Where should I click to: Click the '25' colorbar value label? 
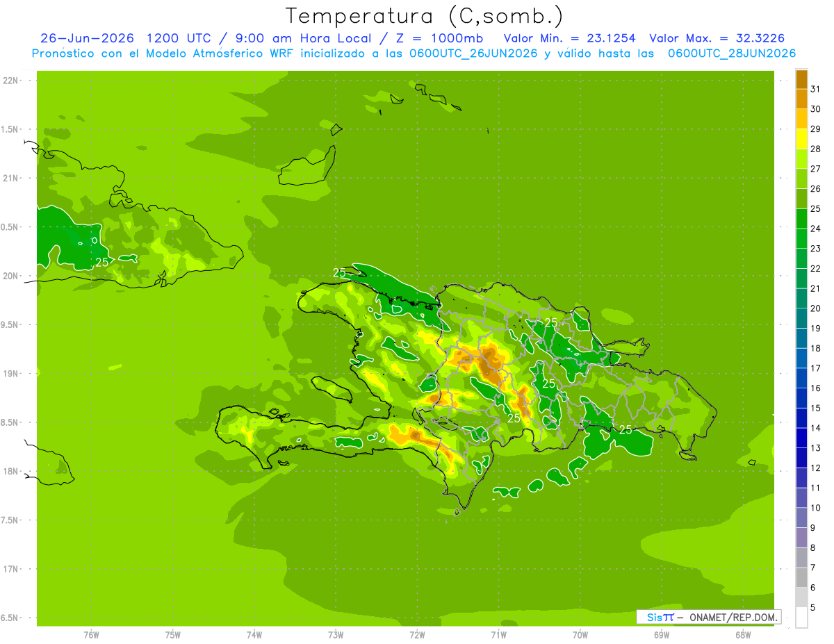click(x=815, y=208)
